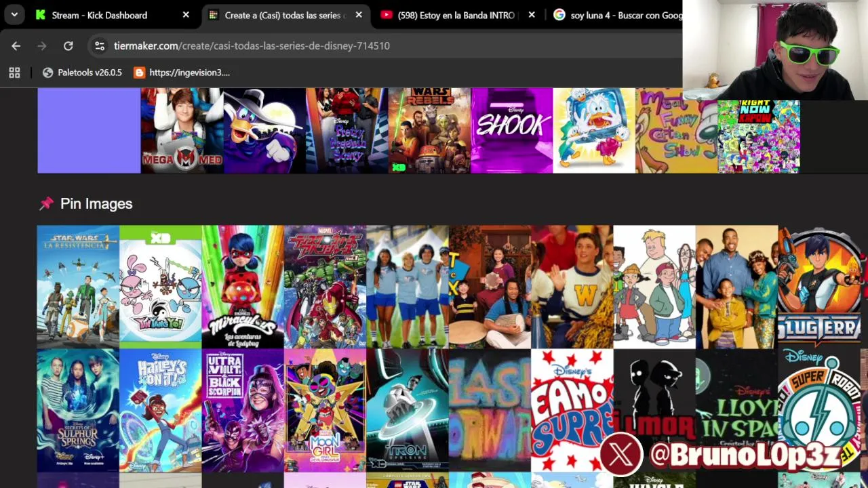
Task: Click the tiermaker.com address bar URL
Action: (x=252, y=46)
